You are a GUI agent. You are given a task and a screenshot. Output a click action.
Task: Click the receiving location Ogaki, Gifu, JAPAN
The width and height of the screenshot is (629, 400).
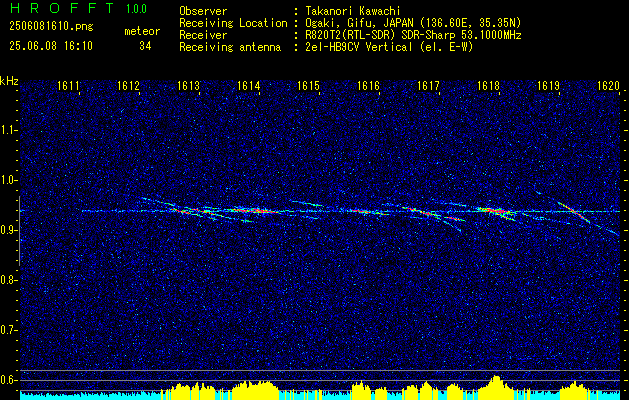coord(359,23)
